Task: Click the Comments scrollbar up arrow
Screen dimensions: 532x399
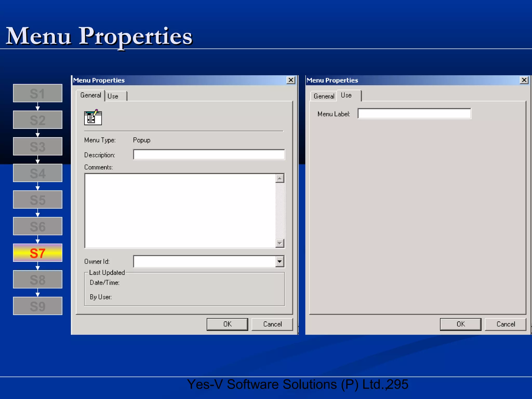Action: click(280, 178)
